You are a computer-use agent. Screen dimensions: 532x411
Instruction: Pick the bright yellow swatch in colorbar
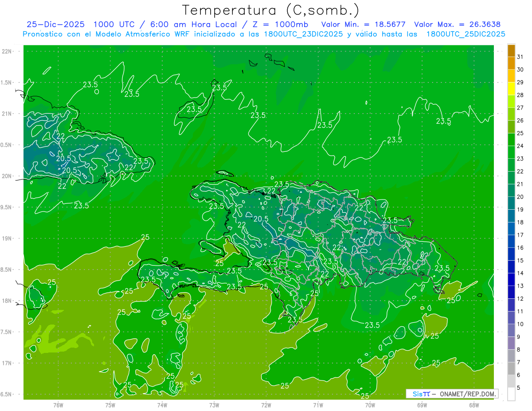click(511, 89)
